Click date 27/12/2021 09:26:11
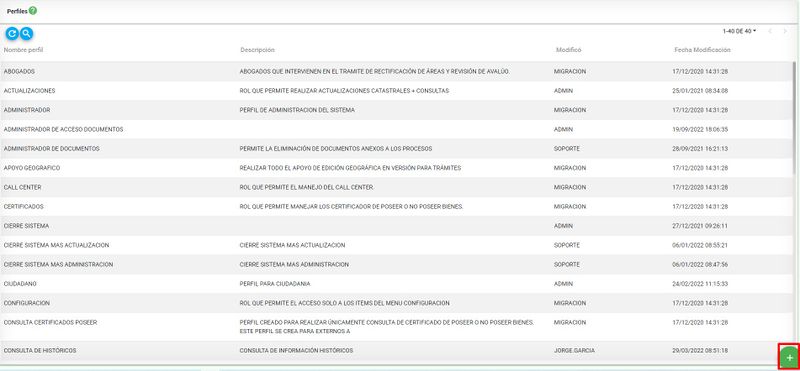800x371 pixels. point(700,226)
